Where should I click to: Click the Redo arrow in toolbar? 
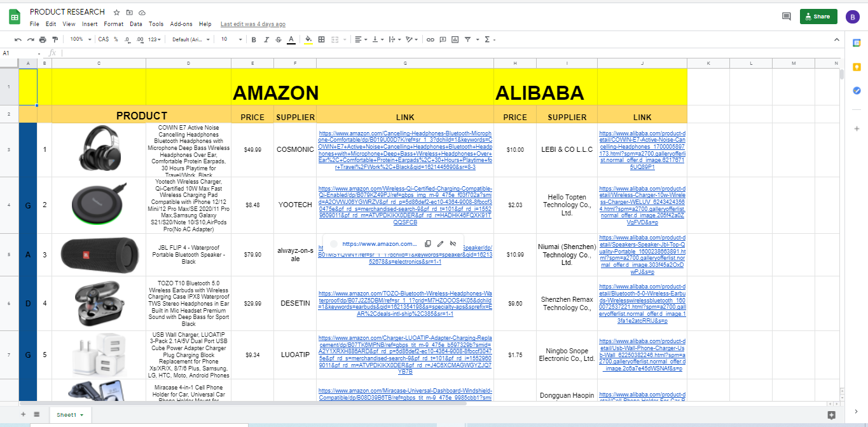pyautogui.click(x=31, y=39)
